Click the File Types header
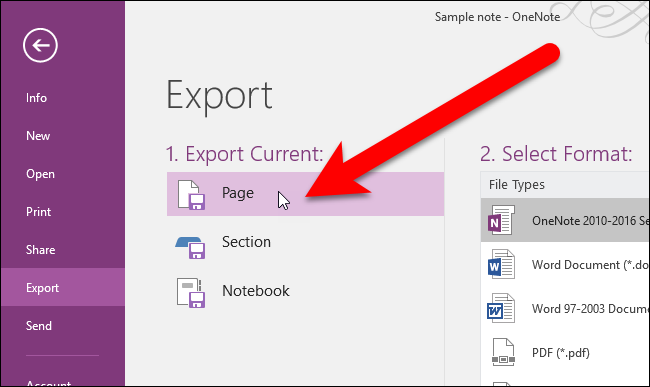Screen dimensions: 650x387 pos(517,184)
